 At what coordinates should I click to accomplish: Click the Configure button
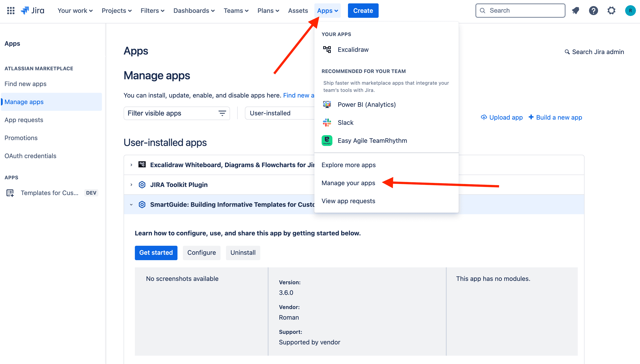pos(201,253)
